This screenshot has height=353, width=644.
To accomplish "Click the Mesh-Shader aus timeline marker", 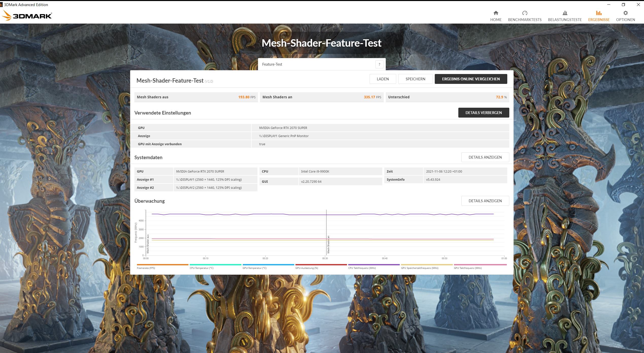I will pyautogui.click(x=148, y=244).
